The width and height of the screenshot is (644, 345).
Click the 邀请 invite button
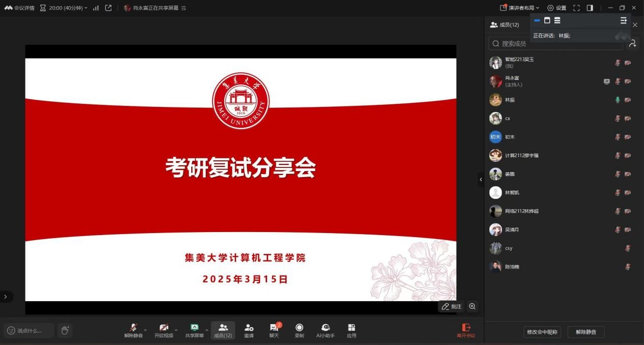click(249, 330)
